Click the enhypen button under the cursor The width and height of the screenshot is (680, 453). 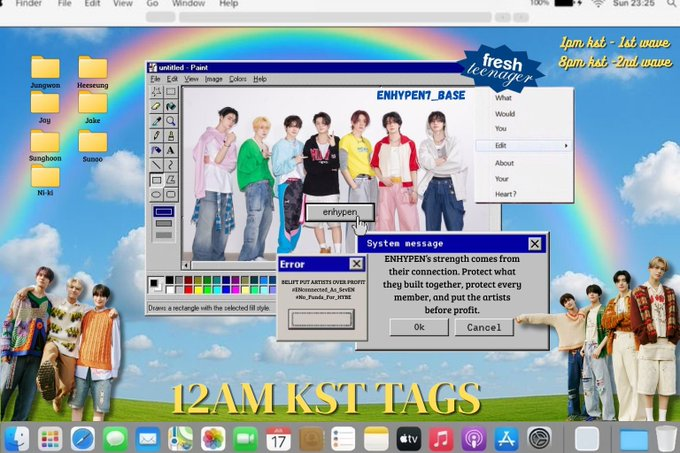click(x=340, y=212)
